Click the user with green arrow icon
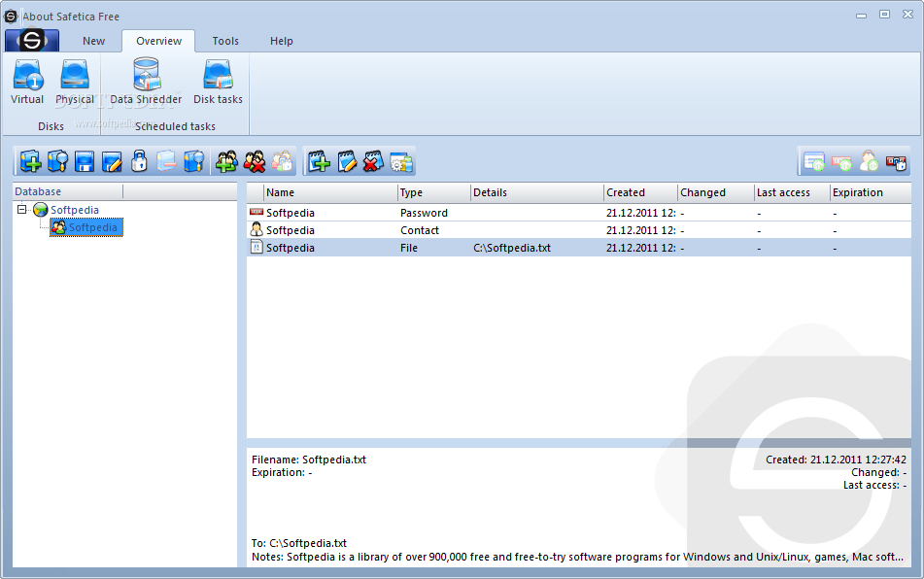This screenshot has width=924, height=579. 869,161
